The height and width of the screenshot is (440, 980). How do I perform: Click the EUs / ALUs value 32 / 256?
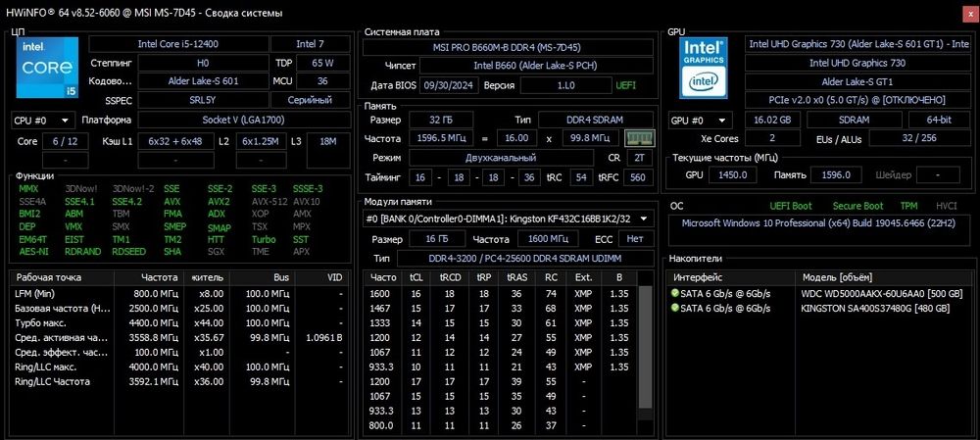tap(919, 138)
